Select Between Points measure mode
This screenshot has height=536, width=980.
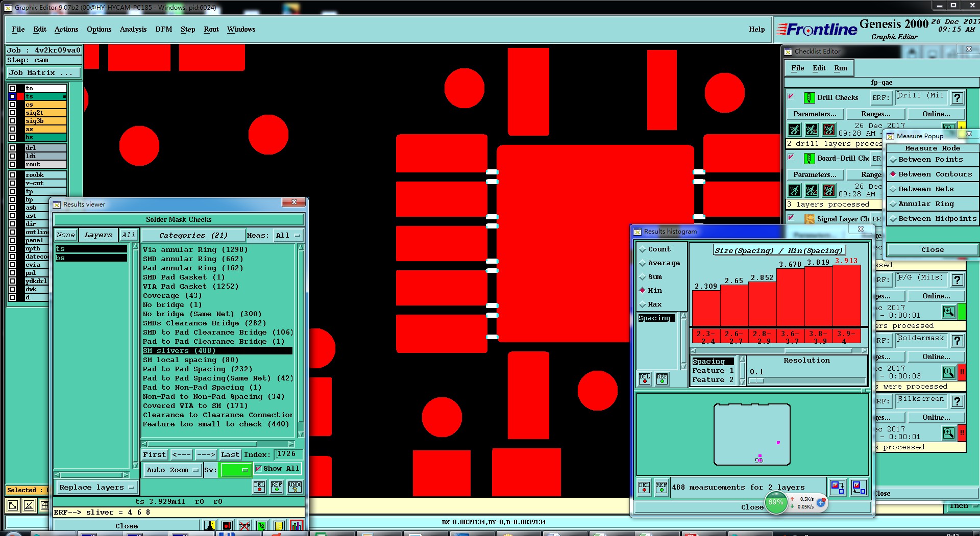[932, 160]
